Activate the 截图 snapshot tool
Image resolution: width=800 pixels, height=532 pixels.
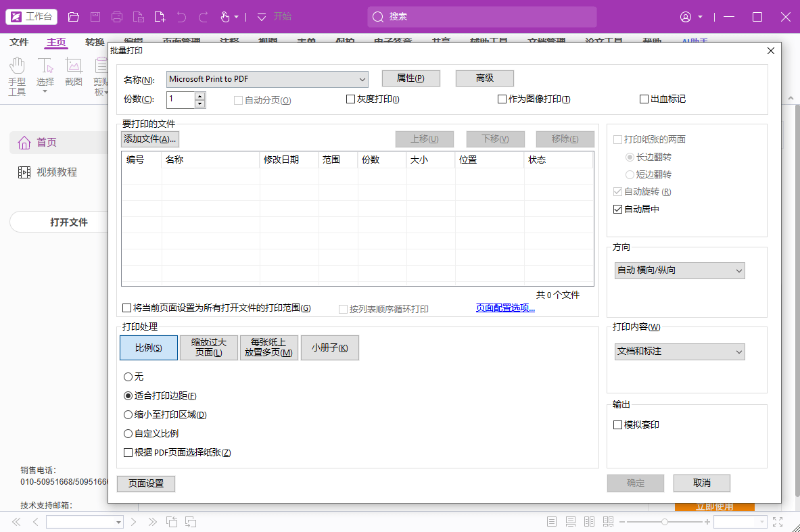coord(74,72)
